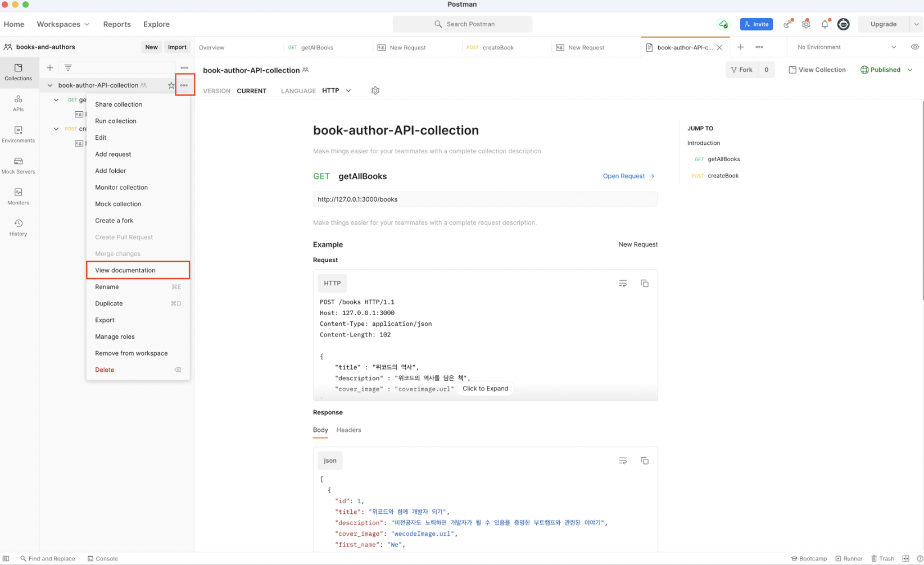Screen dimensions: 924x565
Task: Click the sync cloud status icon
Action: pos(723,24)
